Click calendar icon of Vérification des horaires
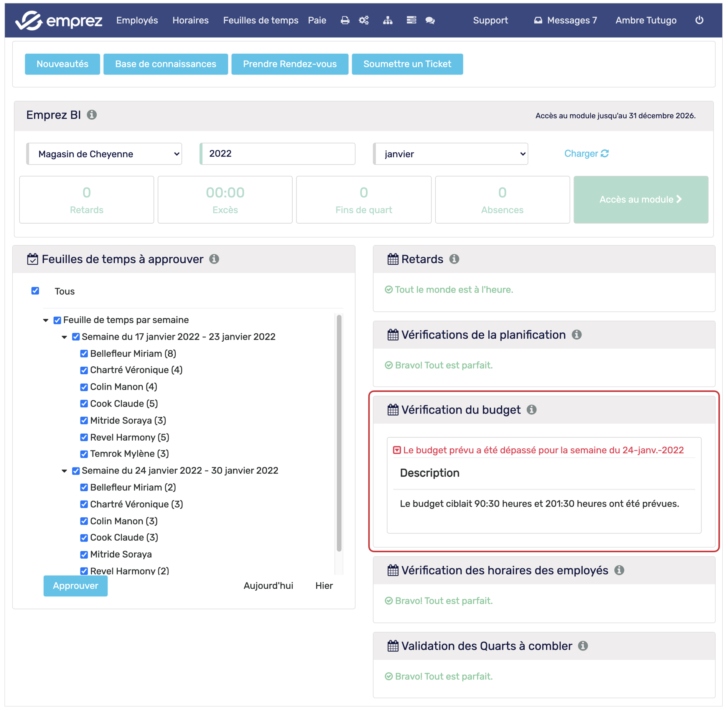 pos(393,570)
